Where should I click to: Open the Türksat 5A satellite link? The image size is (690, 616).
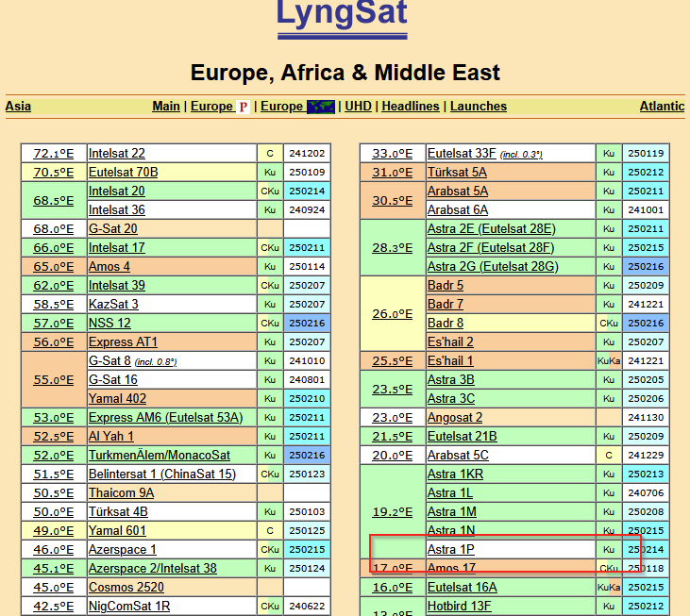coord(457,173)
